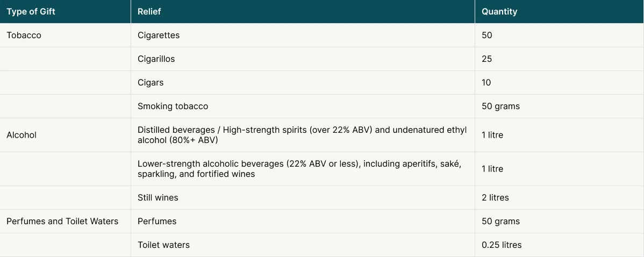Viewport: 644px width, 257px height.
Task: Click quantity "25" in the Cigarillos row
Action: tap(487, 59)
